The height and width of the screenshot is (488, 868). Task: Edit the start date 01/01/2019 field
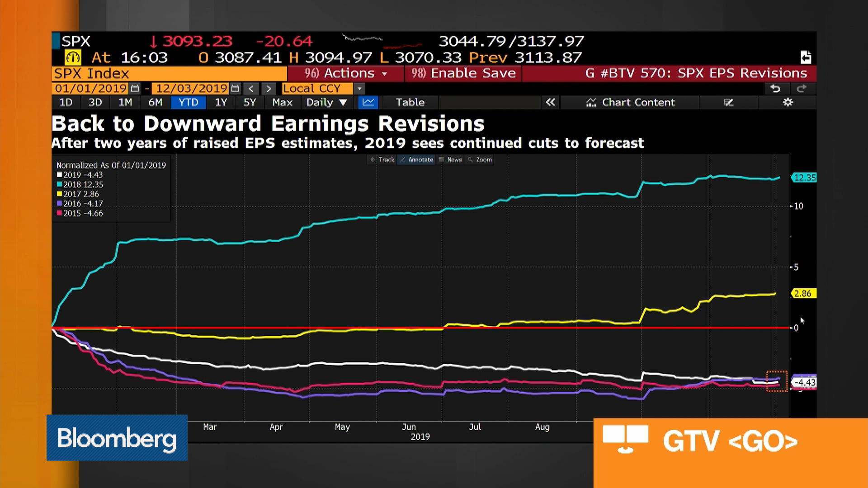[x=91, y=89]
